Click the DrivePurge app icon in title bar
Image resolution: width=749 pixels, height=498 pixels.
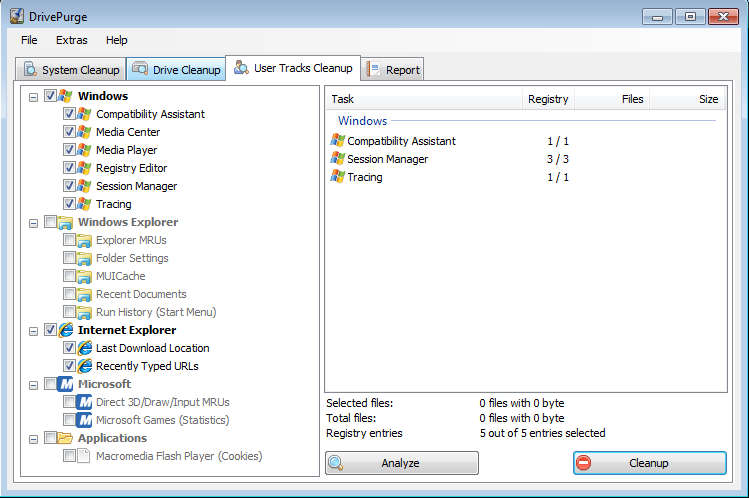[17, 16]
